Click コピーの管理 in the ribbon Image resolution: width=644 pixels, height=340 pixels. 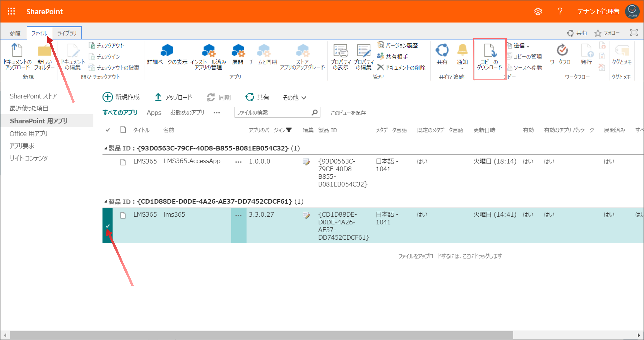pyautogui.click(x=524, y=57)
